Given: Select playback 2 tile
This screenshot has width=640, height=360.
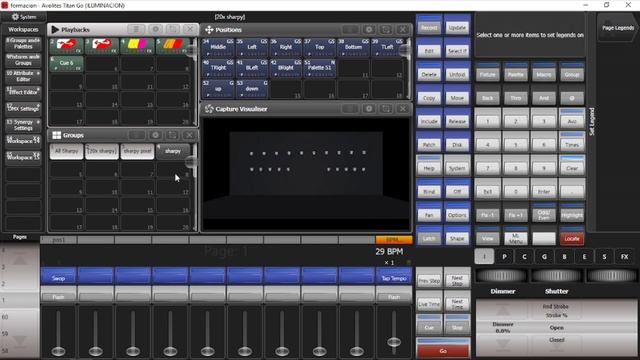Looking at the screenshot, I should tap(67, 46).
